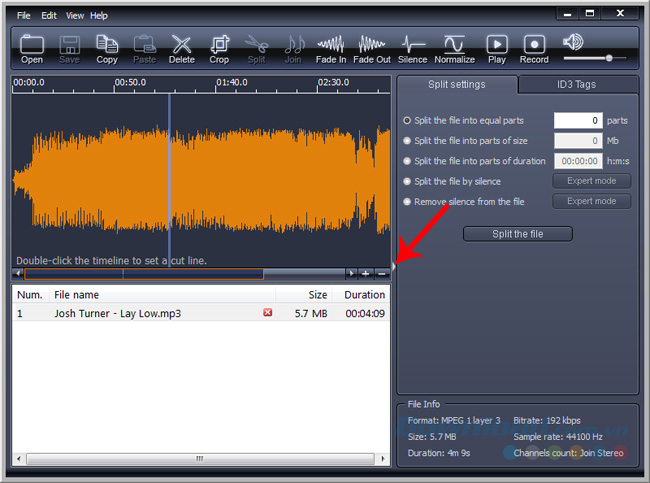Click the Split the file button

pyautogui.click(x=517, y=234)
